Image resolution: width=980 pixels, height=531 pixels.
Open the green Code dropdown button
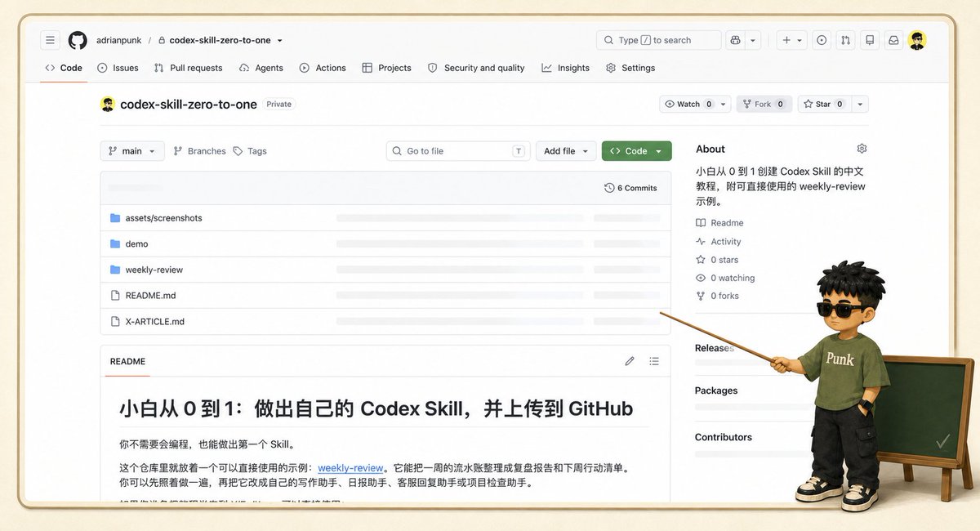(637, 151)
